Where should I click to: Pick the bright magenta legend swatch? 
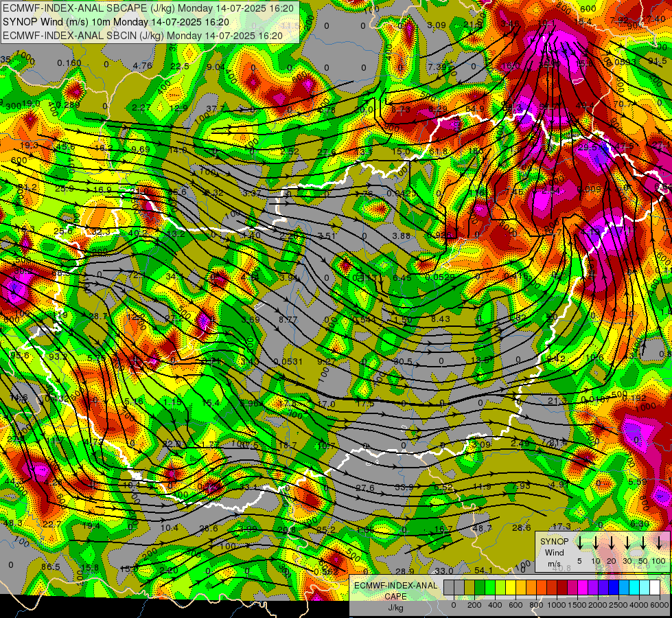583,587
